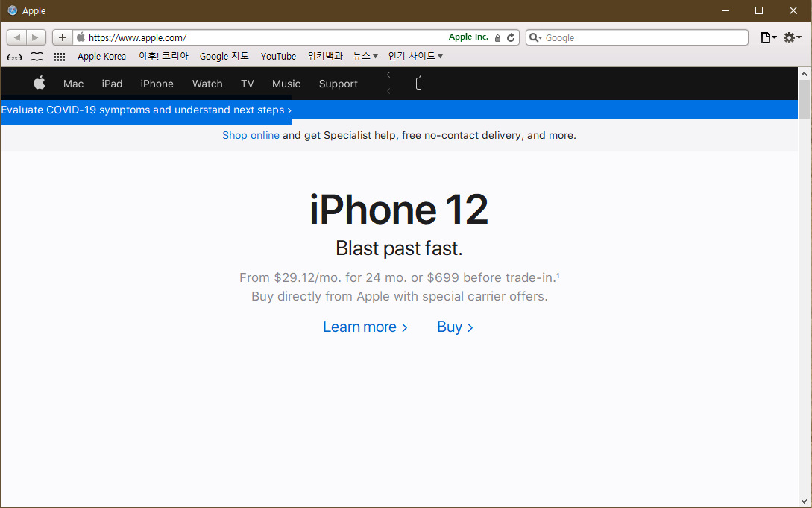The height and width of the screenshot is (508, 812).
Task: Open the iPad section in navigation
Action: tap(112, 84)
